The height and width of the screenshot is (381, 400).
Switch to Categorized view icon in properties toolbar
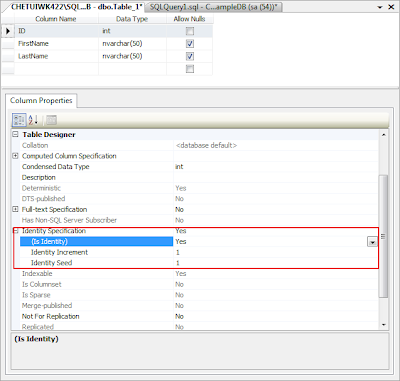pyautogui.click(x=19, y=120)
